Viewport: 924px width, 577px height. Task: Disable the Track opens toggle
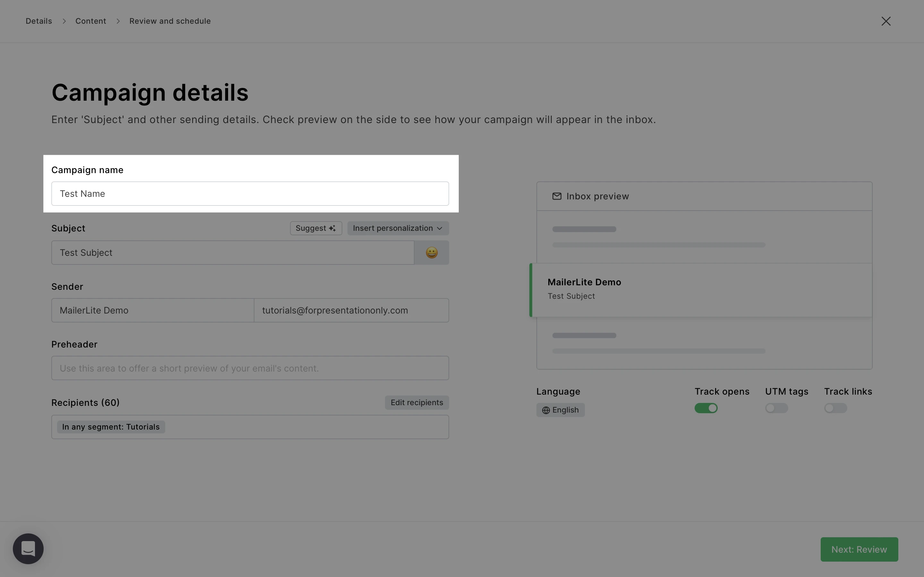706,408
